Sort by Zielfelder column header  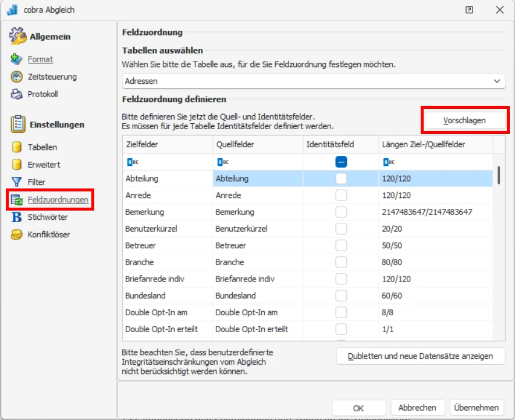[168, 144]
